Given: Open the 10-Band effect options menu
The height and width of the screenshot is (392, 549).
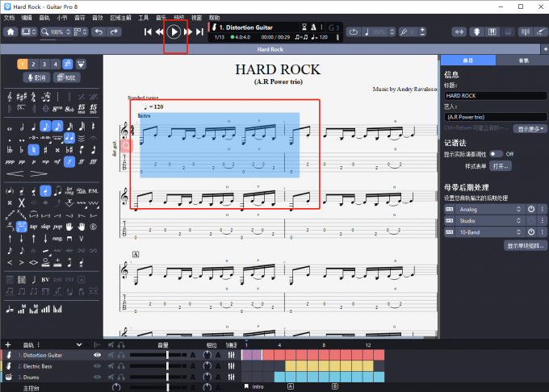Looking at the screenshot, I should 543,231.
